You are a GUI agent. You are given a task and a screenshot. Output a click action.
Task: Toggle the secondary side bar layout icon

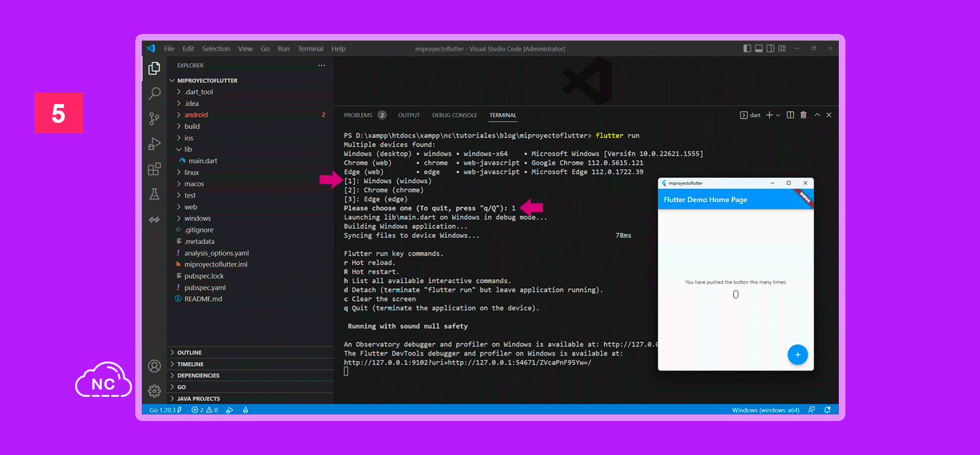click(769, 48)
